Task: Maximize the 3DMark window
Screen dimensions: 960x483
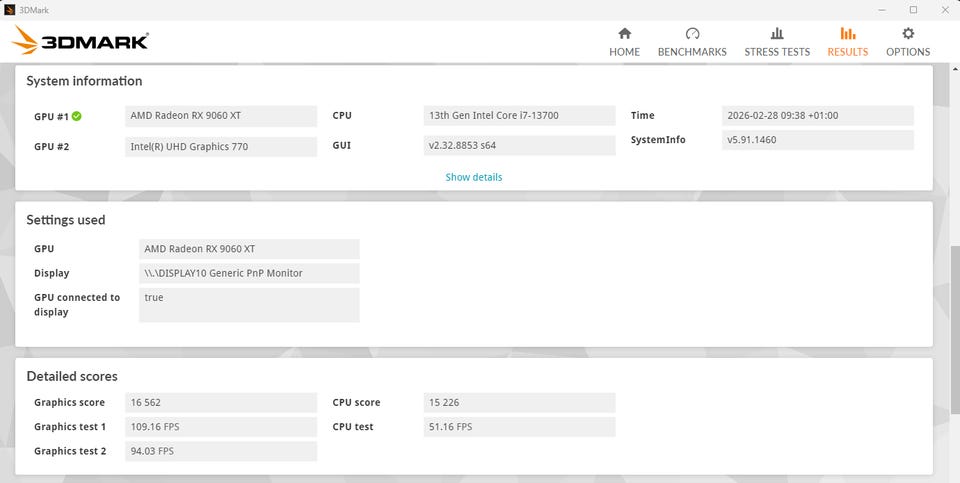Action: pyautogui.click(x=913, y=10)
